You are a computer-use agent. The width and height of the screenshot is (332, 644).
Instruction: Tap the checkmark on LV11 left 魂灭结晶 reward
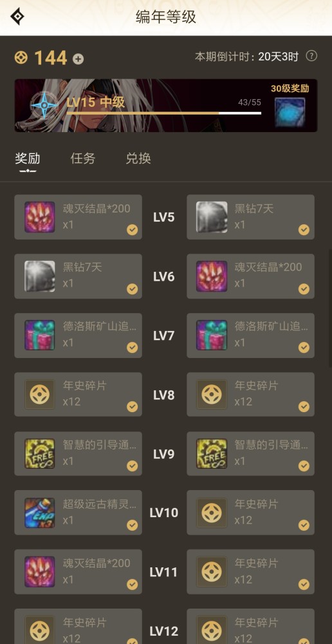point(132,585)
